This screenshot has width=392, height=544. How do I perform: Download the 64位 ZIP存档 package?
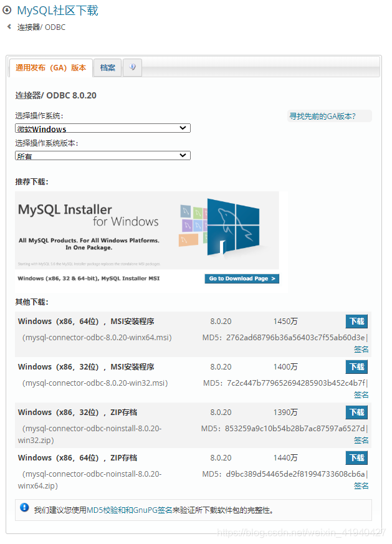pos(356,457)
